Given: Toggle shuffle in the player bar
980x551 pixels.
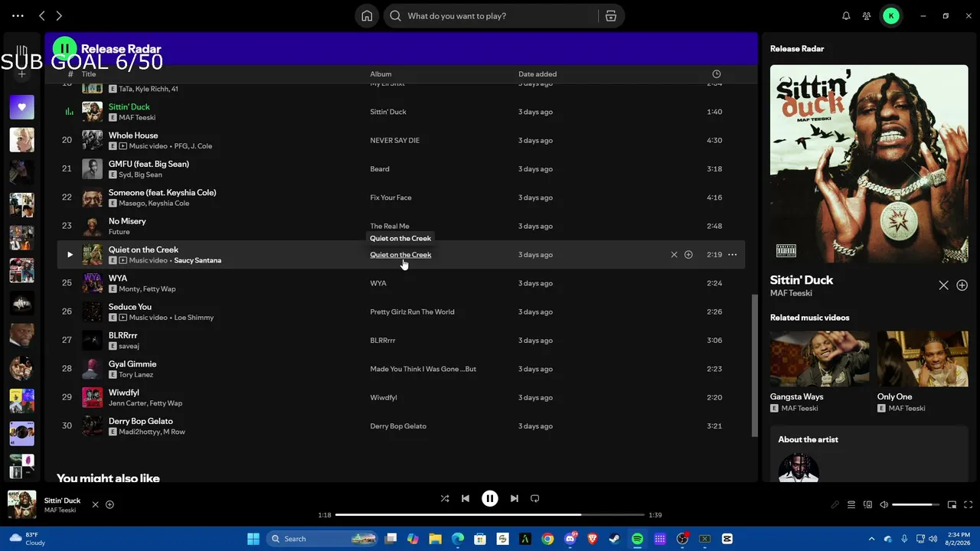Looking at the screenshot, I should (x=445, y=499).
